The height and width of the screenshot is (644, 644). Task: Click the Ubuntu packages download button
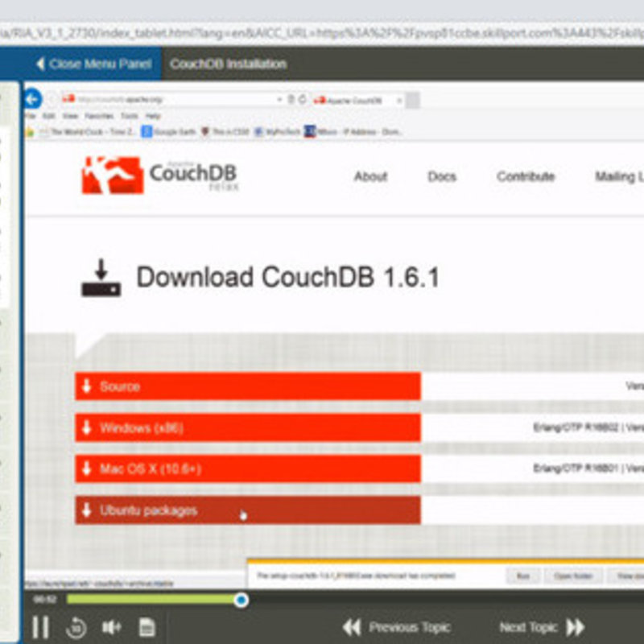pyautogui.click(x=248, y=510)
